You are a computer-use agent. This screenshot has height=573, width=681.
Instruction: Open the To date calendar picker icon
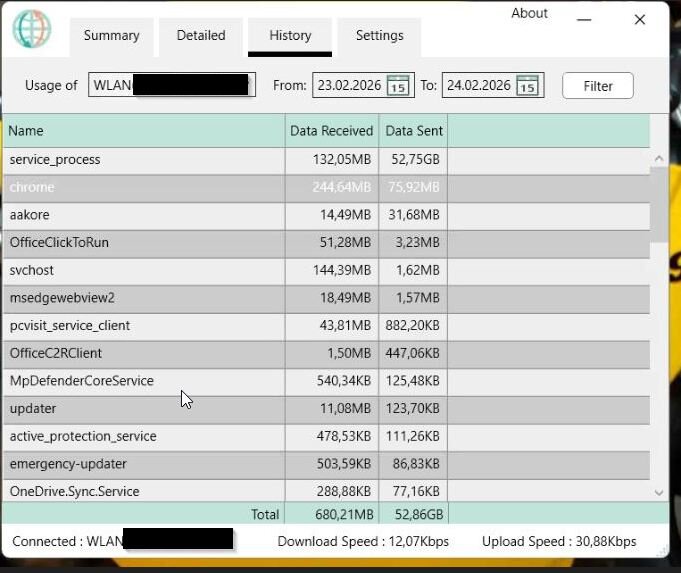pyautogui.click(x=528, y=86)
